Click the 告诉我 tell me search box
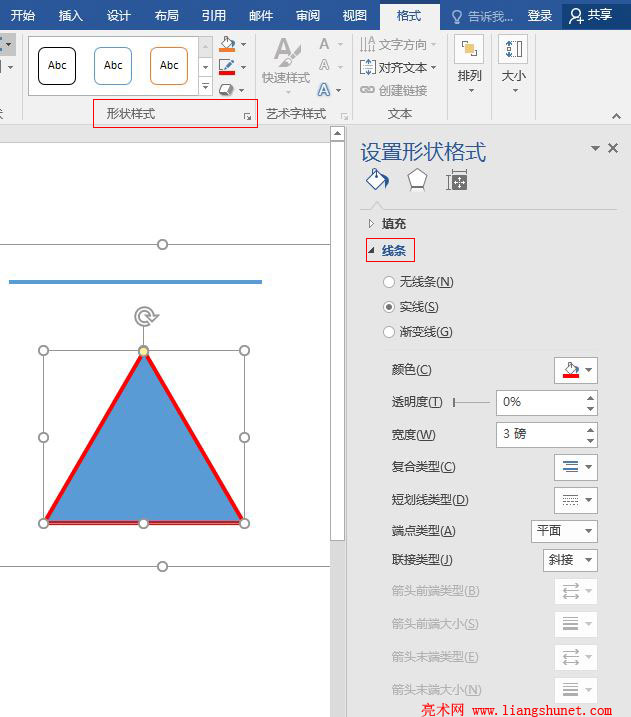Image resolution: width=631 pixels, height=717 pixels. point(482,16)
